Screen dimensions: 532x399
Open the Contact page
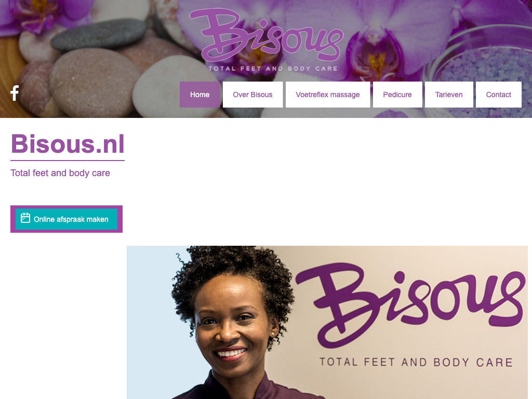[499, 95]
